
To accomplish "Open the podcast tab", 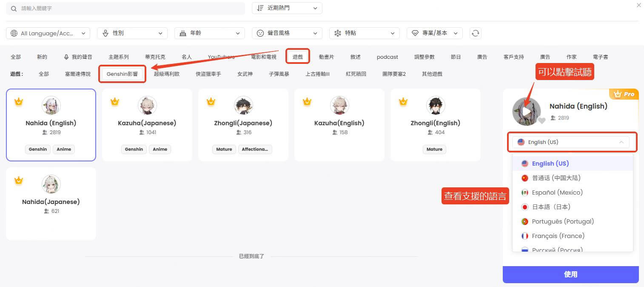I will [x=388, y=57].
